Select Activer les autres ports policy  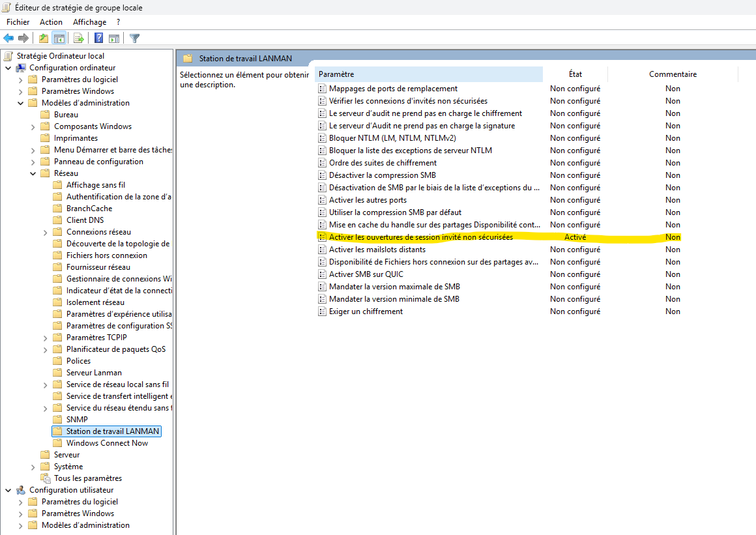point(368,200)
